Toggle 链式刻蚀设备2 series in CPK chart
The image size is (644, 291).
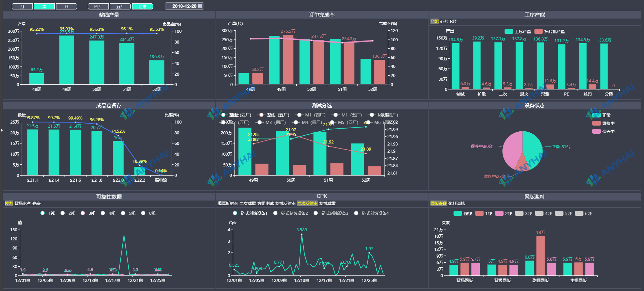click(275, 213)
